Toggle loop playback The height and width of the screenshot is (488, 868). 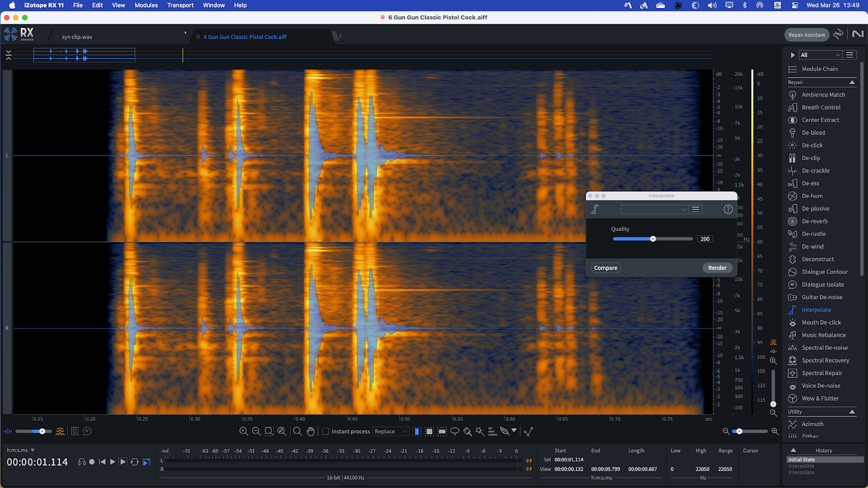point(135,462)
